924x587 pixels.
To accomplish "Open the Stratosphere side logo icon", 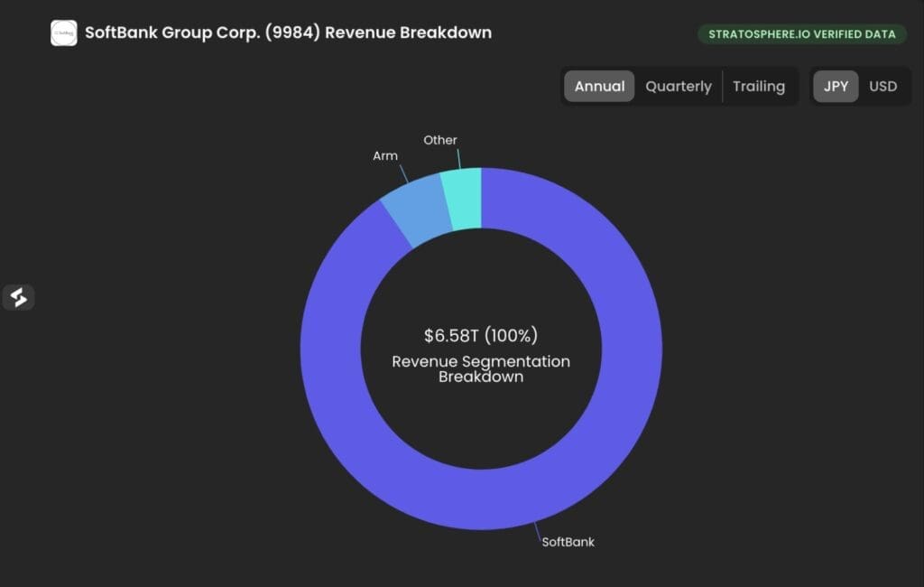I will 19,297.
